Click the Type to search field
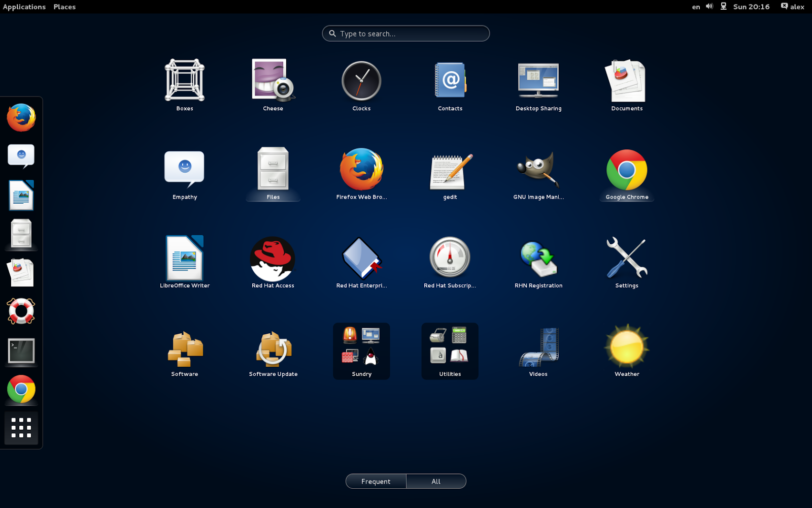This screenshot has height=508, width=812. coord(405,34)
